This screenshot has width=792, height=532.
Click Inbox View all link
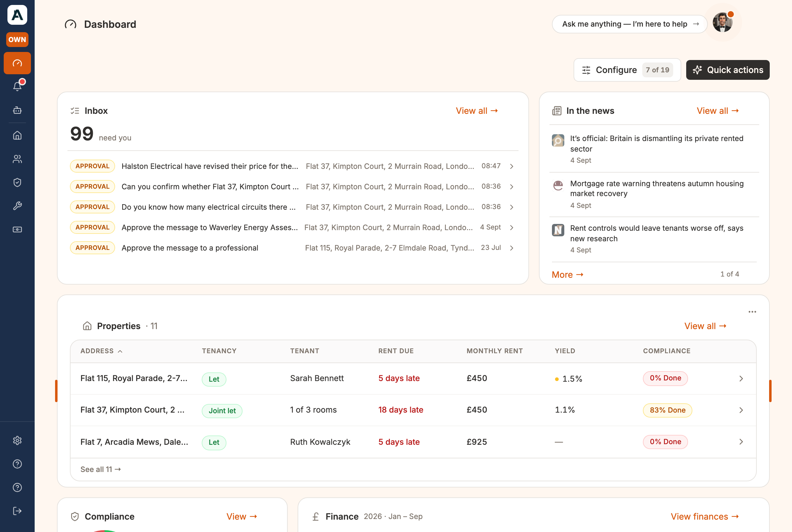pyautogui.click(x=477, y=111)
